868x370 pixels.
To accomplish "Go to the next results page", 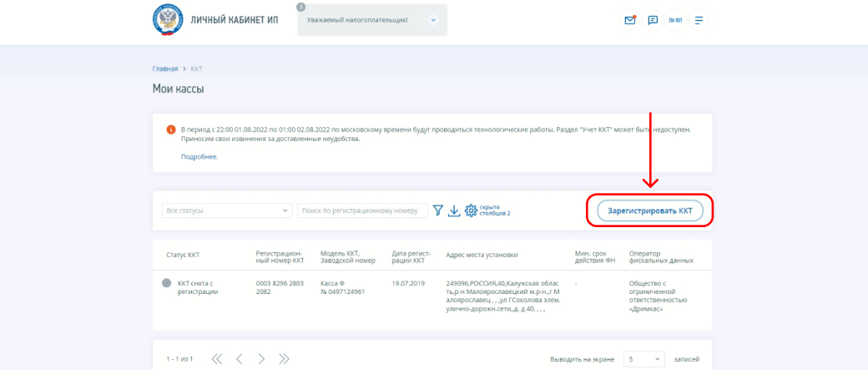I will click(261, 359).
